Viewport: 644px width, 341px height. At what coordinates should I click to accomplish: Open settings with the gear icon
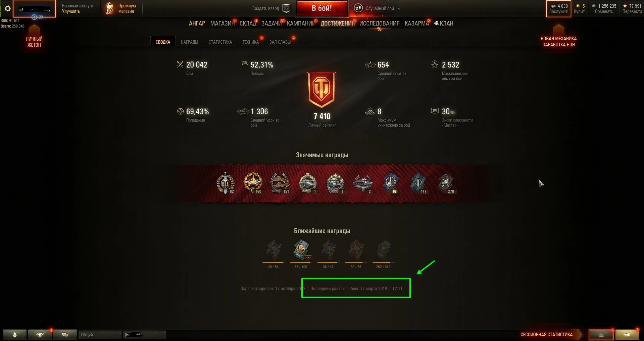click(x=7, y=9)
